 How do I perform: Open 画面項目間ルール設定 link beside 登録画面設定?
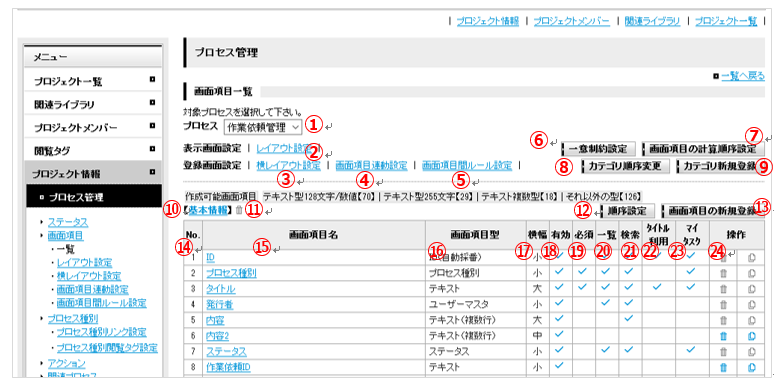click(x=467, y=166)
